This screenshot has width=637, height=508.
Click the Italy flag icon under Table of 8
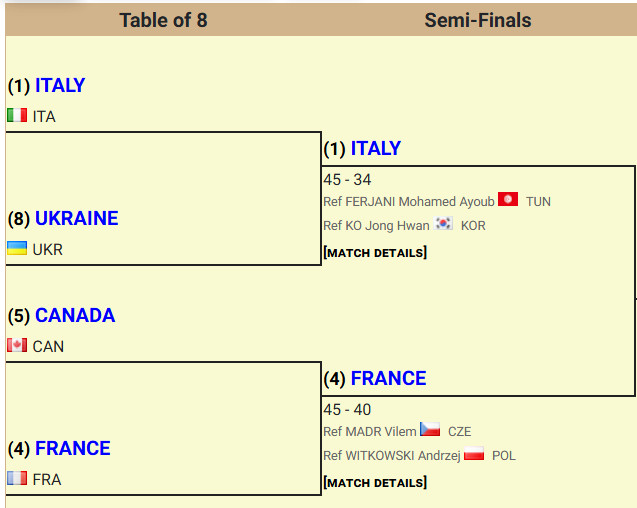[17, 116]
